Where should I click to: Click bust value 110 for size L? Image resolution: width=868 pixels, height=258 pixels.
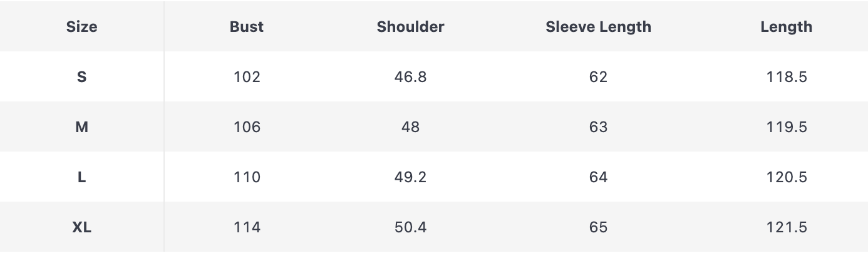point(247,177)
